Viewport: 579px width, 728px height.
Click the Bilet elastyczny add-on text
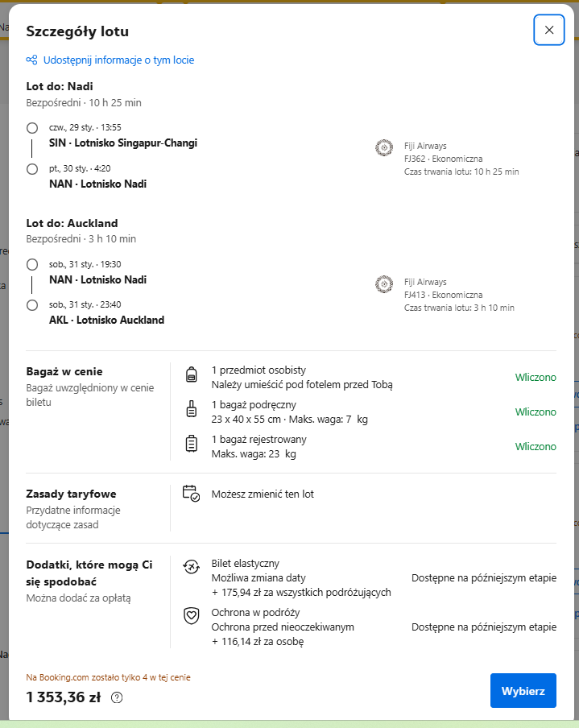(x=245, y=563)
